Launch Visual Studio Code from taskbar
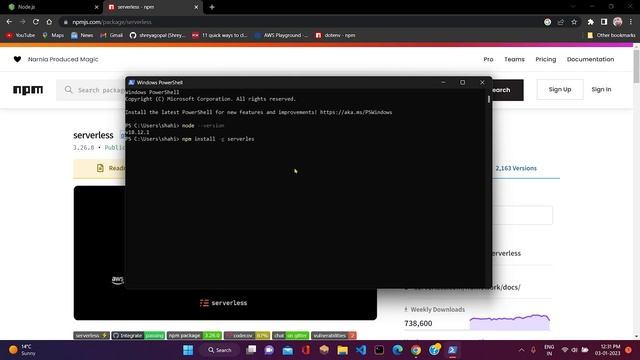Viewport: 640px width, 360px height. point(361,350)
